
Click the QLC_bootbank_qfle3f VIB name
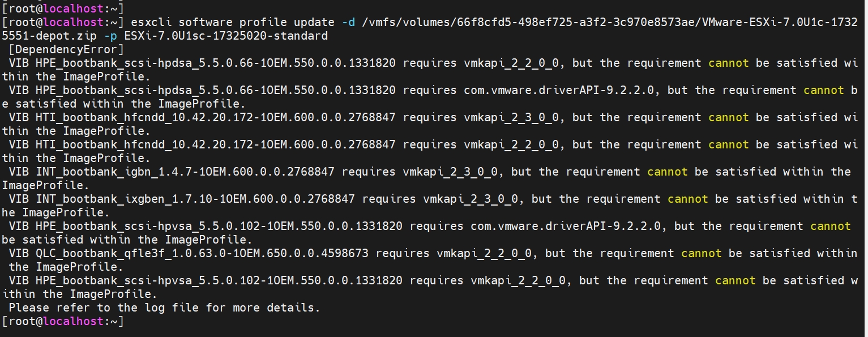[x=202, y=253]
